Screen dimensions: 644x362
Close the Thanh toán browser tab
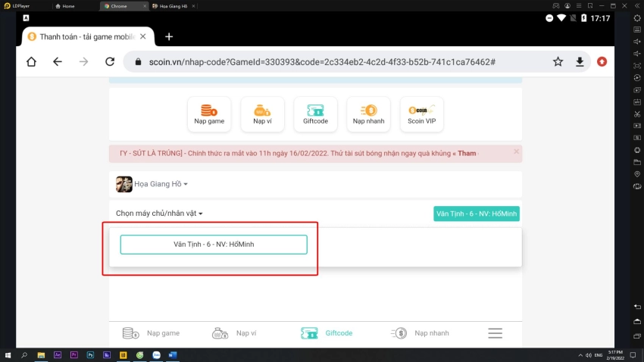(143, 37)
